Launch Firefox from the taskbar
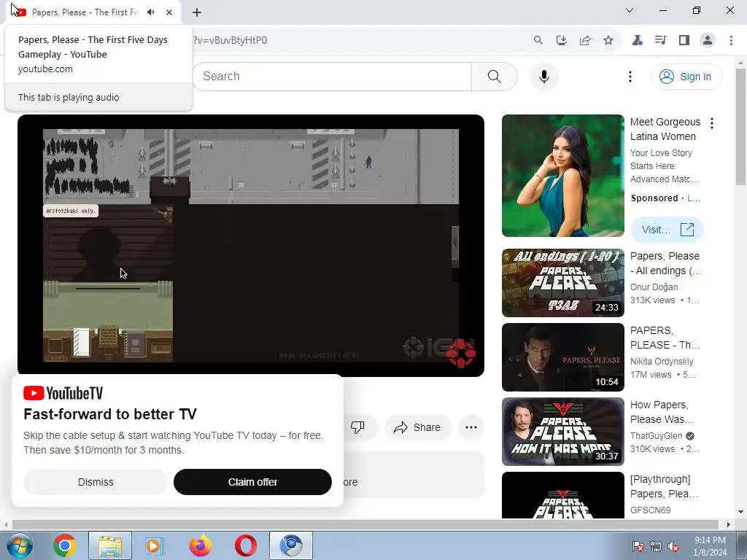Screen dimensions: 747x560 (200, 545)
